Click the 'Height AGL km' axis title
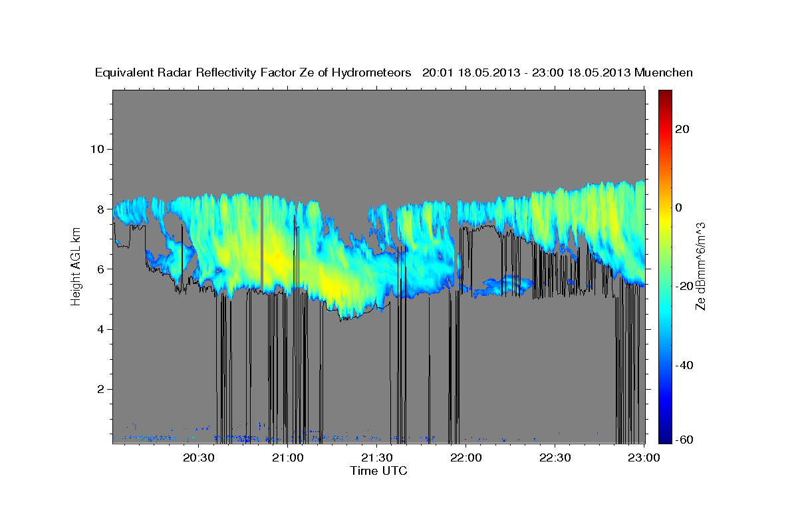The height and width of the screenshot is (532, 798). click(x=76, y=266)
